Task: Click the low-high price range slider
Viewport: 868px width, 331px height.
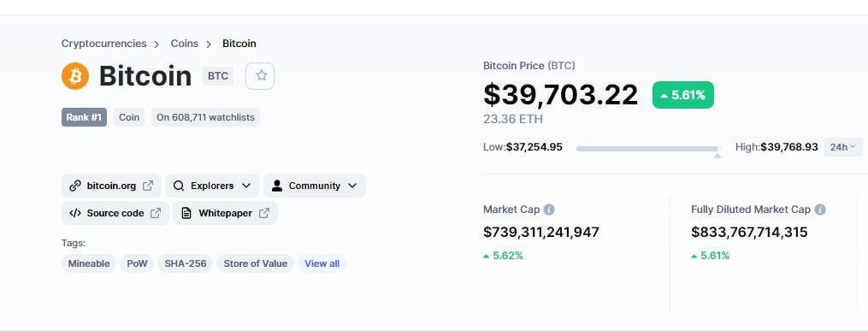Action: [x=648, y=148]
